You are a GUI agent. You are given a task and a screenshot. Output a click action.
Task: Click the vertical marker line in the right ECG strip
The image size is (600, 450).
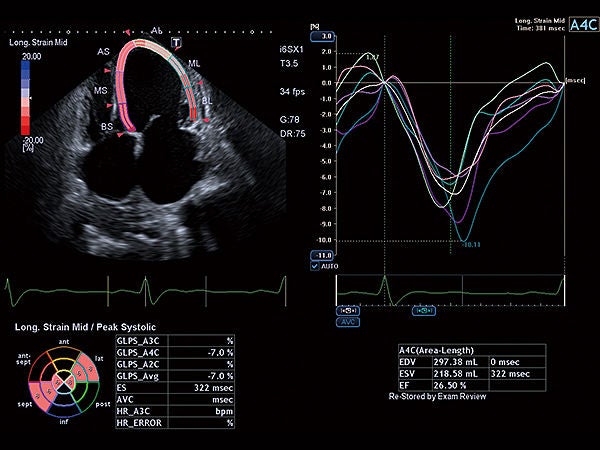(462, 290)
